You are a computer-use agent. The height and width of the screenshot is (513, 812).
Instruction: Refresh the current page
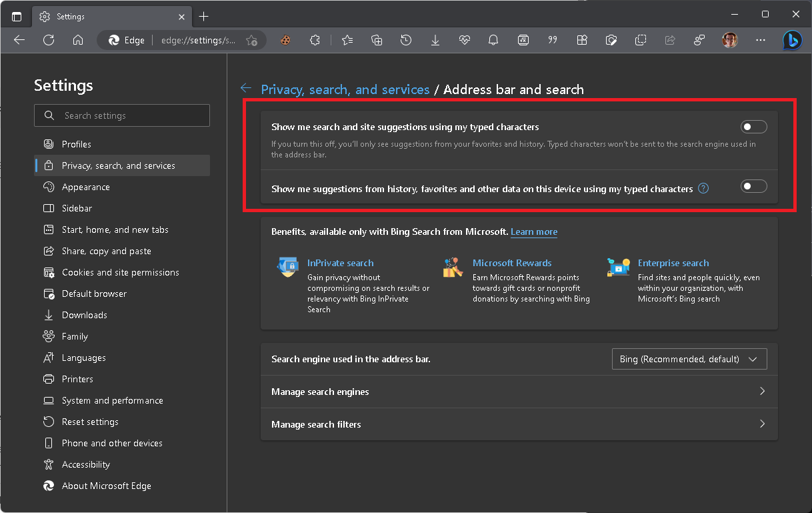[x=49, y=40]
